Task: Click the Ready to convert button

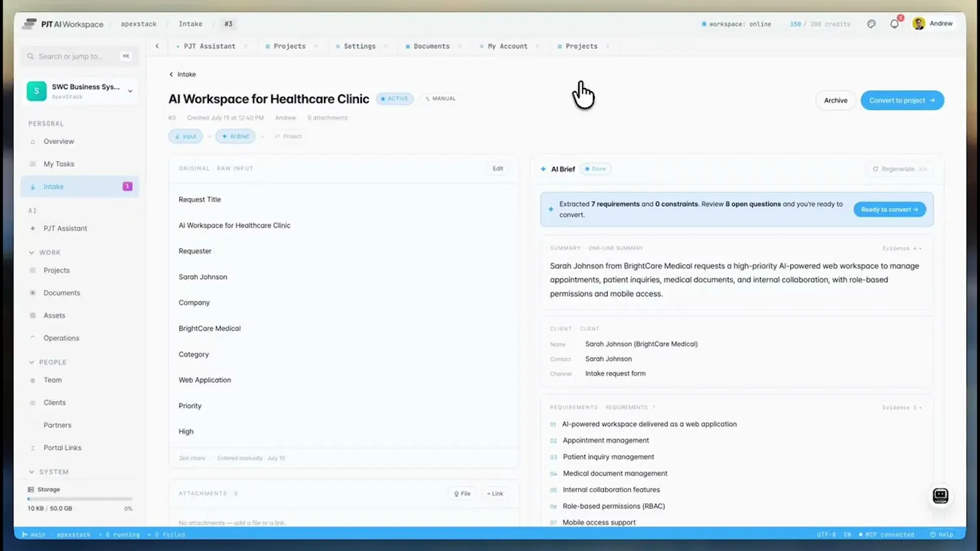Action: tap(889, 209)
